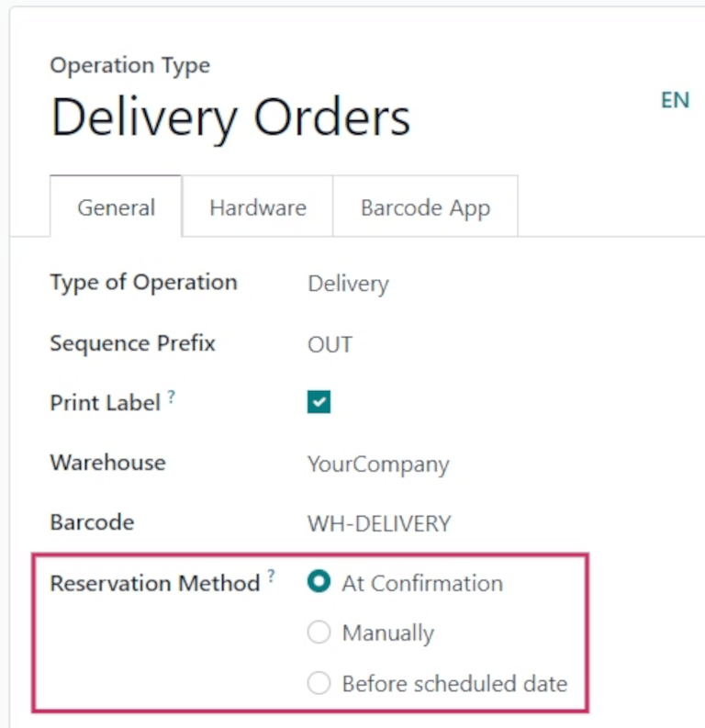705x728 pixels.
Task: Click the Reservation Method label
Action: [155, 584]
